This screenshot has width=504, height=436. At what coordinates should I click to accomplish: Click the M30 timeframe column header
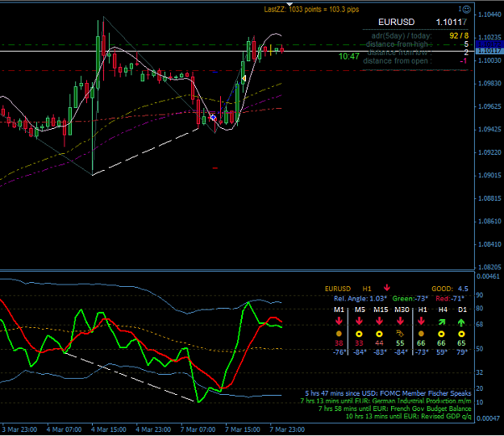[402, 309]
